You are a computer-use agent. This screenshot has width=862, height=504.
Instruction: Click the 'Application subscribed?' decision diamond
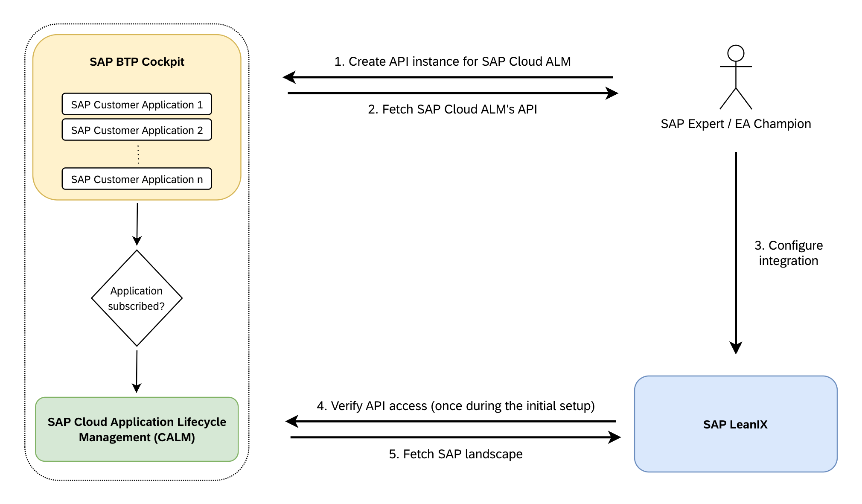pos(137,298)
